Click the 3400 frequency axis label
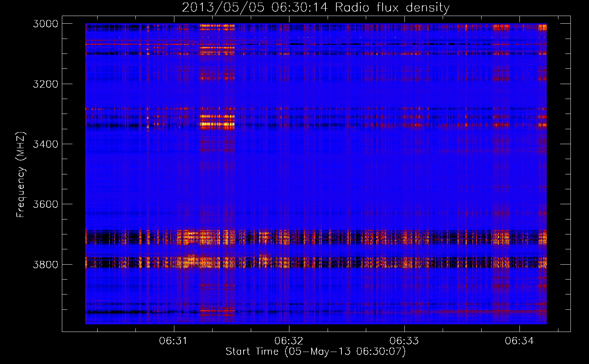 pyautogui.click(x=46, y=144)
